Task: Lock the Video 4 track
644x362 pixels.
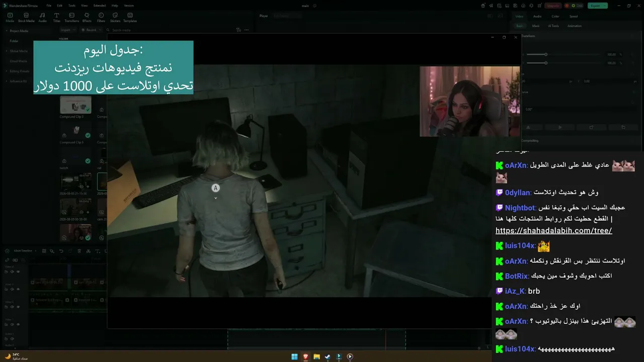Action: [7, 271]
